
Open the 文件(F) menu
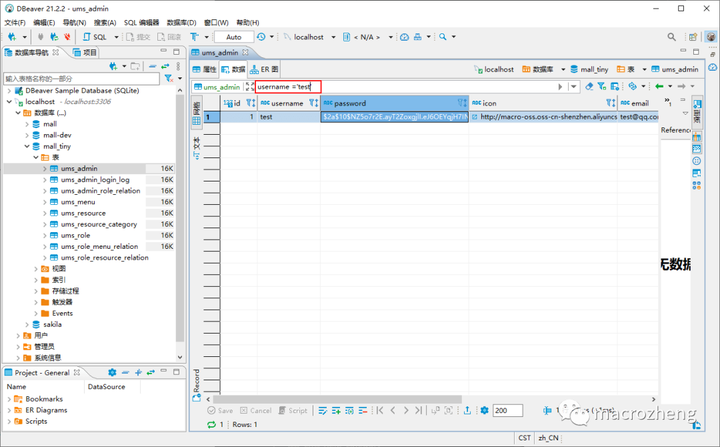click(x=15, y=23)
